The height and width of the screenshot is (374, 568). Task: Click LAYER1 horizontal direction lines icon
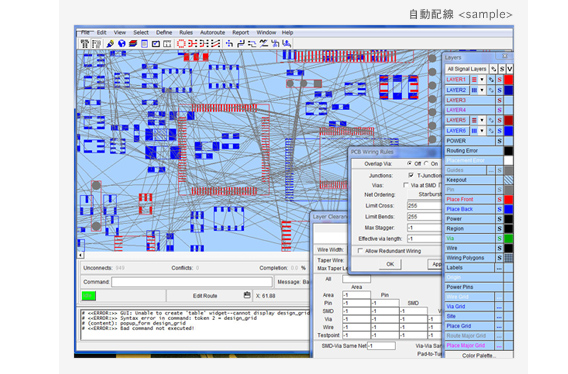pyautogui.click(x=474, y=79)
